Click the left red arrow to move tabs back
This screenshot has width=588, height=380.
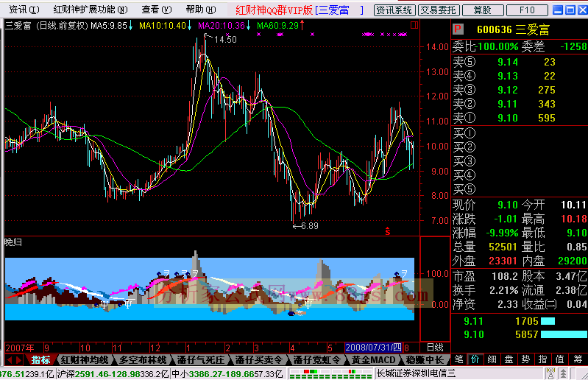coord(9,360)
